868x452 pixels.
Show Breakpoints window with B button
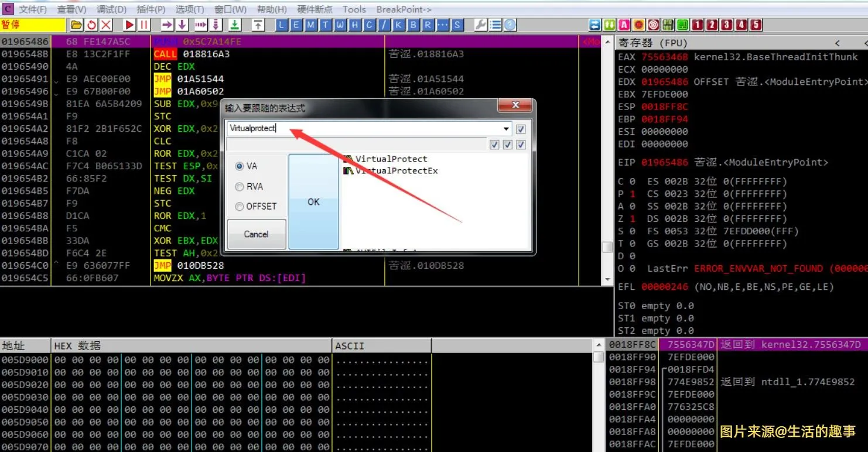[414, 25]
